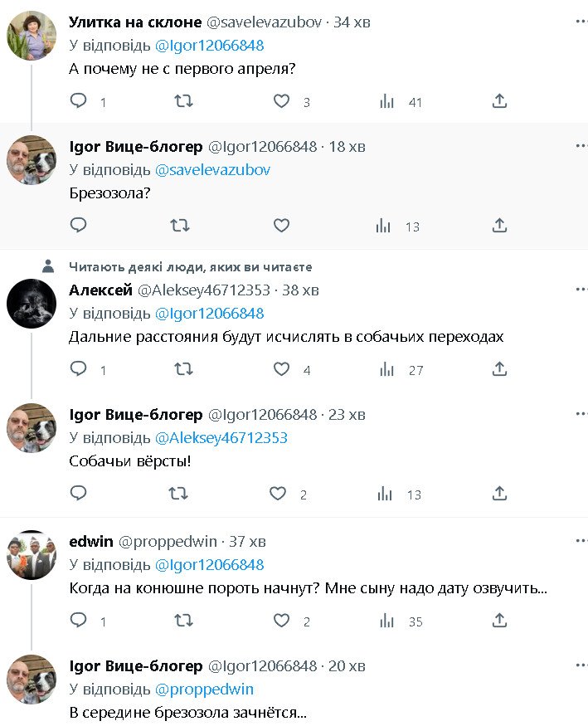Screen dimensions: 588x726
Task: Like edwin's tweet about конюшне
Action: (x=282, y=621)
